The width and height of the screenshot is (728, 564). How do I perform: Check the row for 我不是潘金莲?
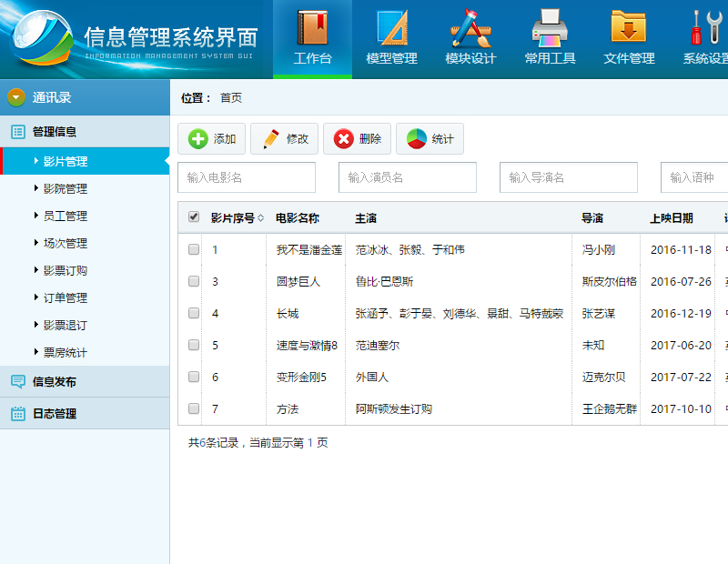coord(194,249)
